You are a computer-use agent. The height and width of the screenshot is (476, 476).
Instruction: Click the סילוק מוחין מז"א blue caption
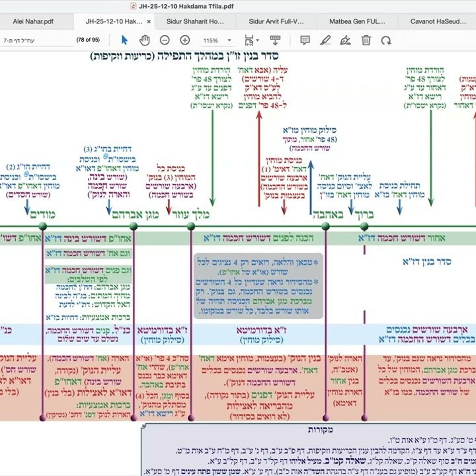310,139
